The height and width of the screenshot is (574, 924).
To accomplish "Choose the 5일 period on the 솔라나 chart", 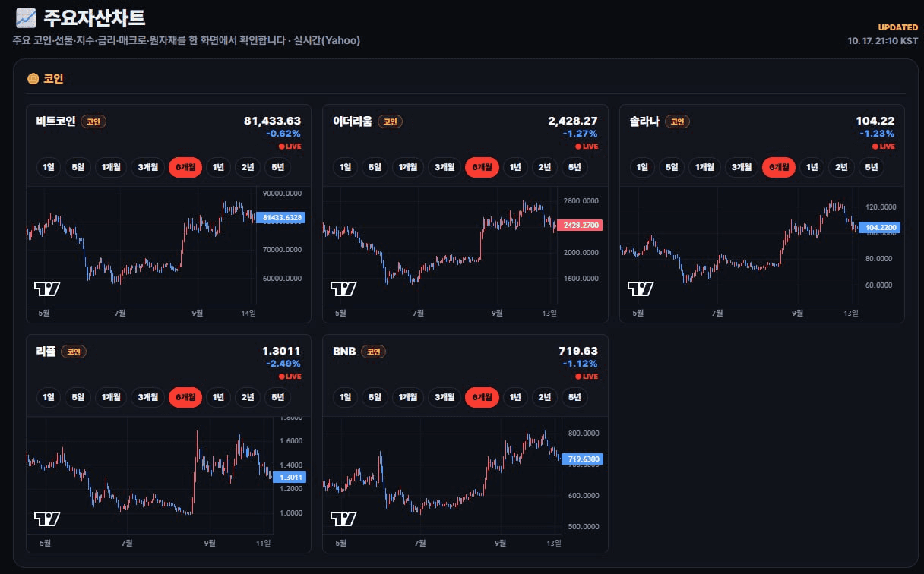I will click(x=672, y=167).
